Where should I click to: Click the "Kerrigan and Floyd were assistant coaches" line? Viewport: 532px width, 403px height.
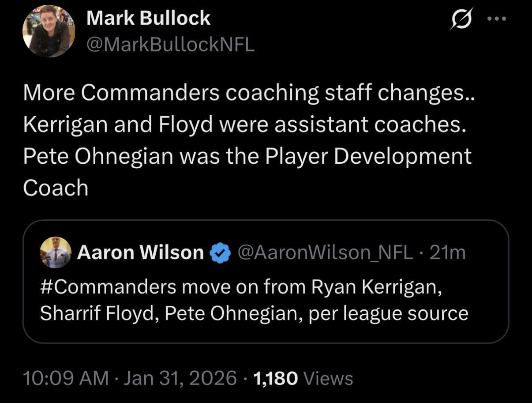pos(244,124)
